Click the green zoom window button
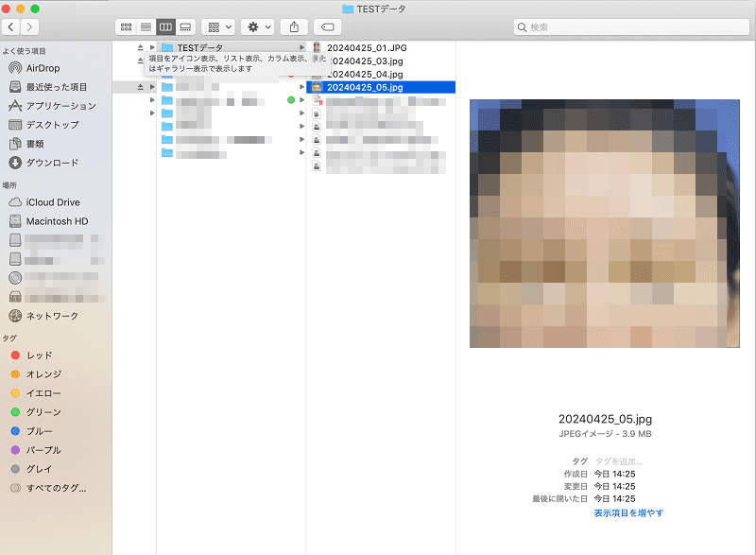This screenshot has width=756, height=555. (35, 9)
